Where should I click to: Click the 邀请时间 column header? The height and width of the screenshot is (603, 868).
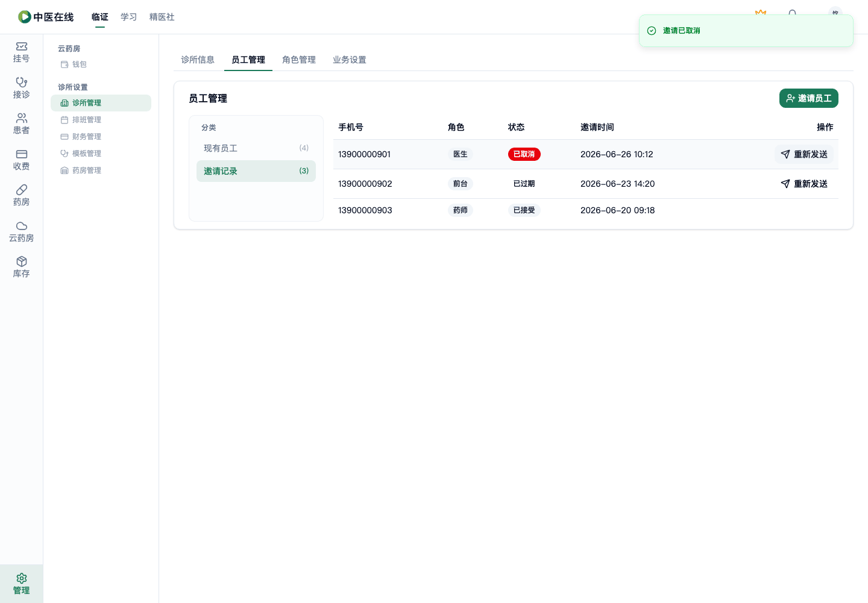[x=597, y=127]
